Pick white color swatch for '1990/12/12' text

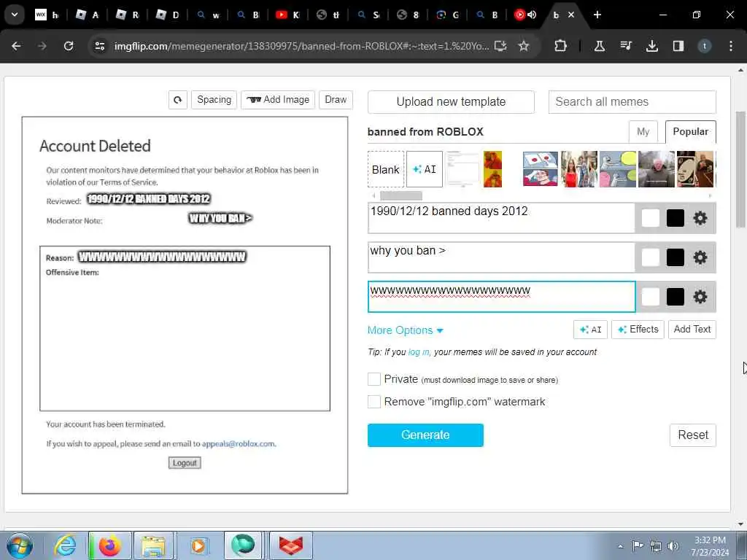click(x=650, y=218)
